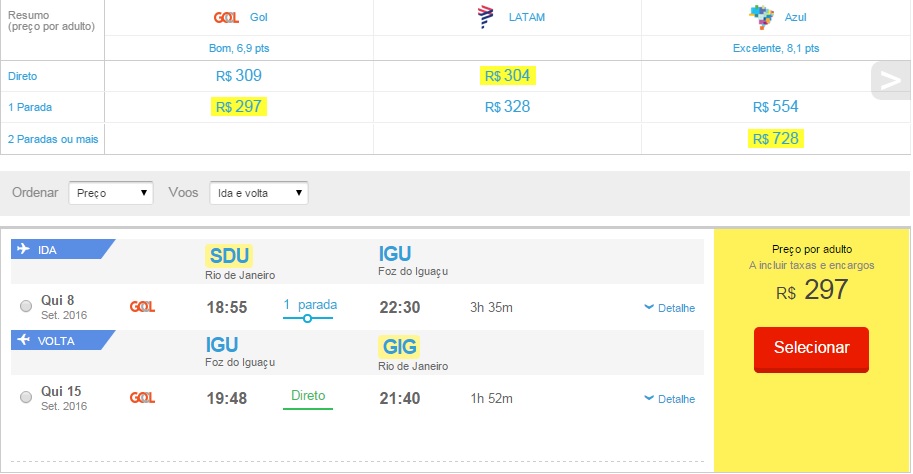This screenshot has height=474, width=913.
Task: Filter by the 1 Parada row label
Action: (x=30, y=107)
